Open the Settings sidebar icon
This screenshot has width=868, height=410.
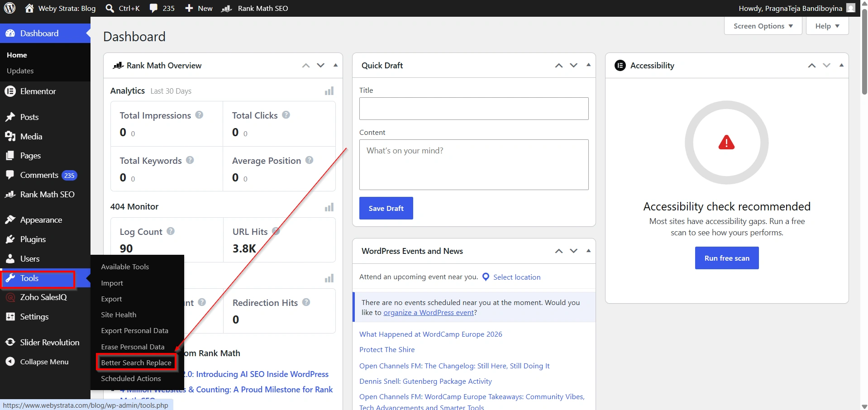click(10, 317)
